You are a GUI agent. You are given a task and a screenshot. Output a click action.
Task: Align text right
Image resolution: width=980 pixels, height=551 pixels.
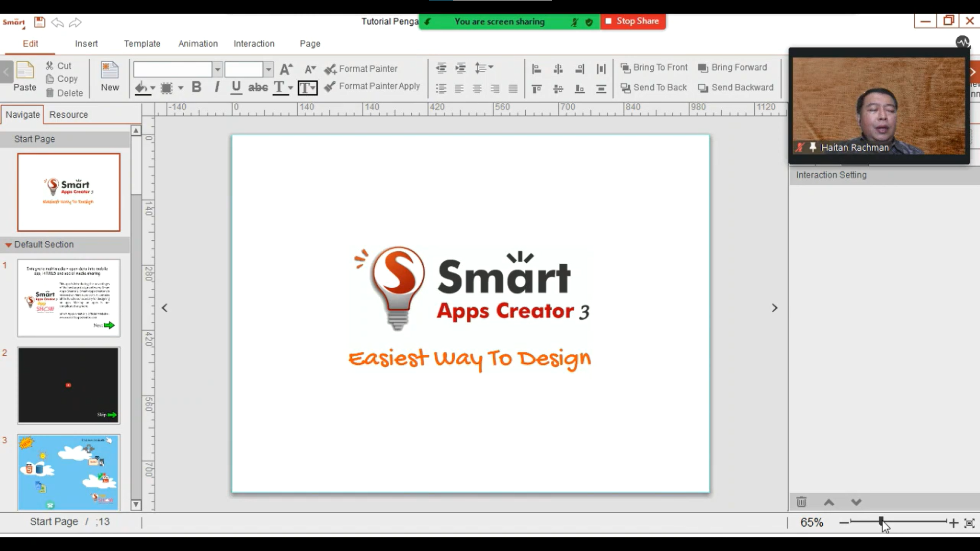coord(495,89)
